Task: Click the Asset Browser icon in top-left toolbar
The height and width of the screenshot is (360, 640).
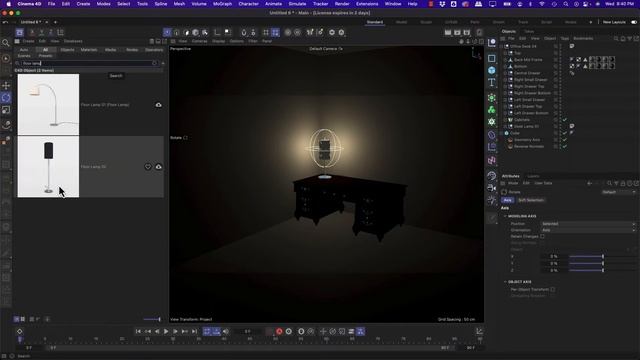Action: [x=20, y=32]
